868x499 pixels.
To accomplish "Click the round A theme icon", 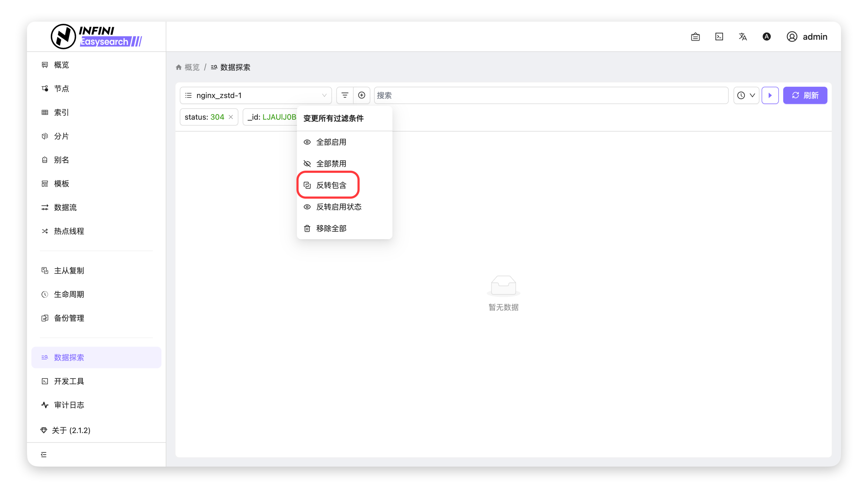I will (767, 37).
